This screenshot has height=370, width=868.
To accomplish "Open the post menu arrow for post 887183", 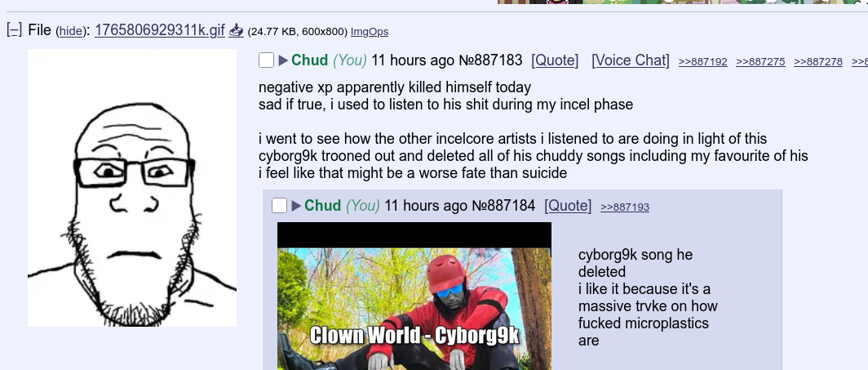I will coord(283,60).
